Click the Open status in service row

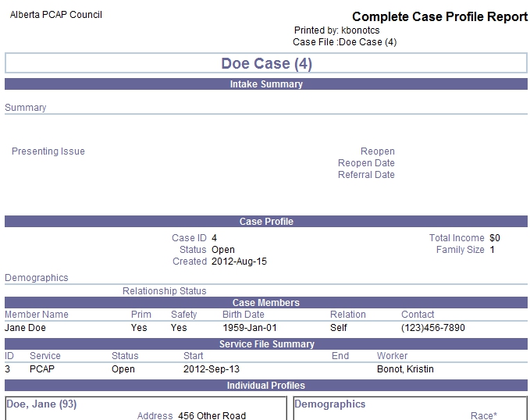tap(123, 369)
